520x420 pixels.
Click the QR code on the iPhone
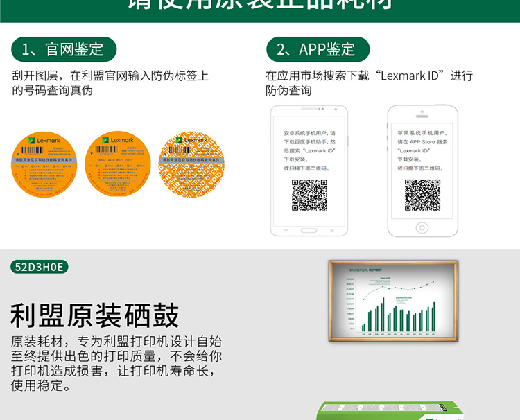click(422, 195)
